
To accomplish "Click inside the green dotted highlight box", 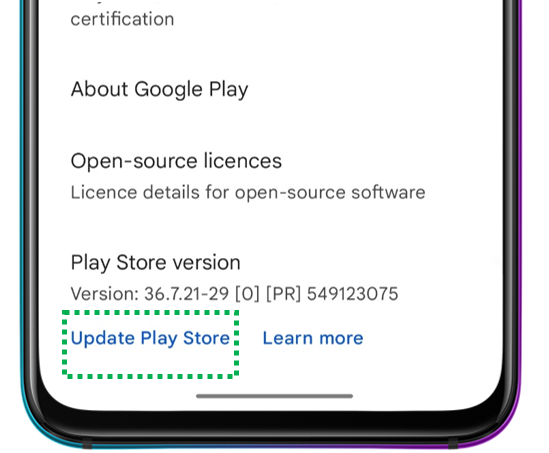I will [x=151, y=344].
